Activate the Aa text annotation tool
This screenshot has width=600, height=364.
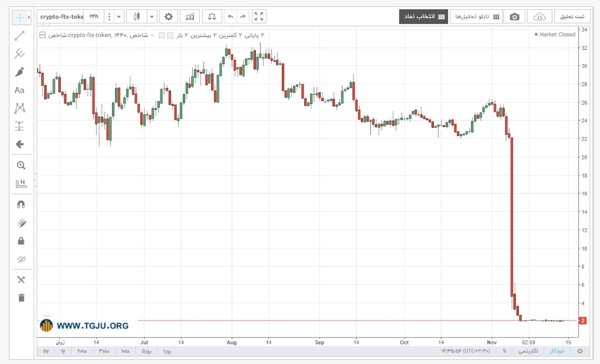20,90
